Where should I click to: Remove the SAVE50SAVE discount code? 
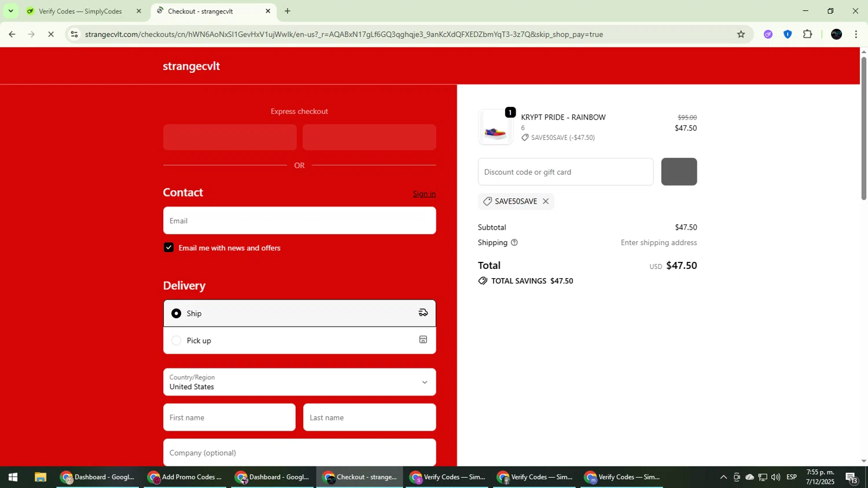pos(546,201)
